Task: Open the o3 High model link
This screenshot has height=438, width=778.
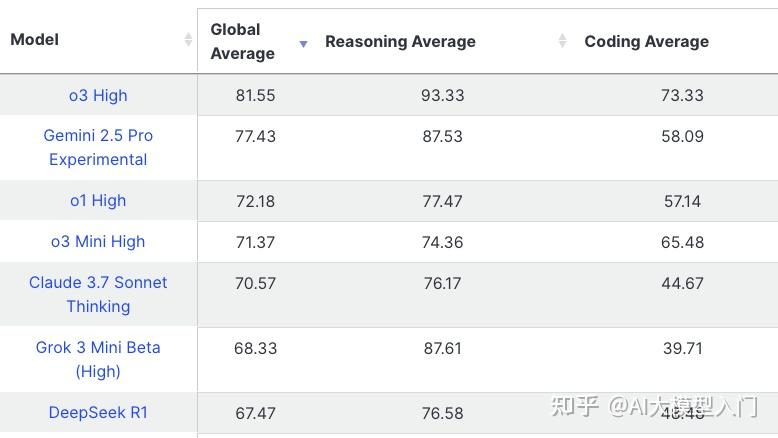Action: tap(98, 96)
